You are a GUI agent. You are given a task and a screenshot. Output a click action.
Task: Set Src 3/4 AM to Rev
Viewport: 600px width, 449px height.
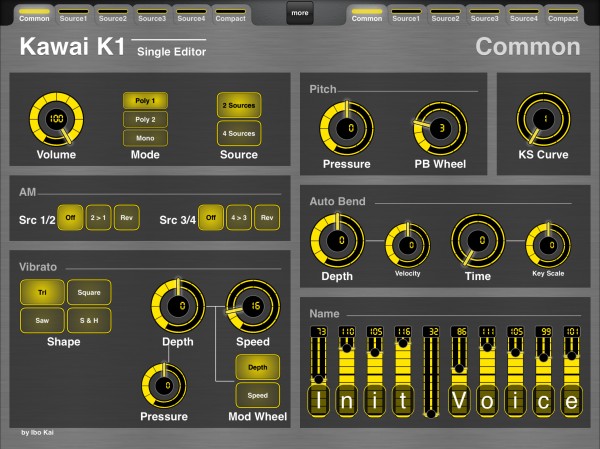click(x=267, y=217)
